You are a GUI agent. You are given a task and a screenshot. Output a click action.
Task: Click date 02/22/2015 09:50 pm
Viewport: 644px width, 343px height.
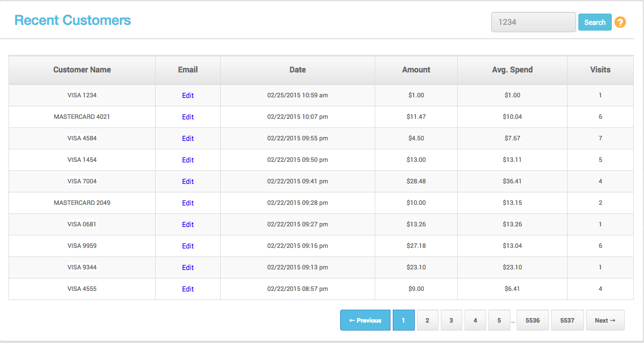click(x=297, y=160)
